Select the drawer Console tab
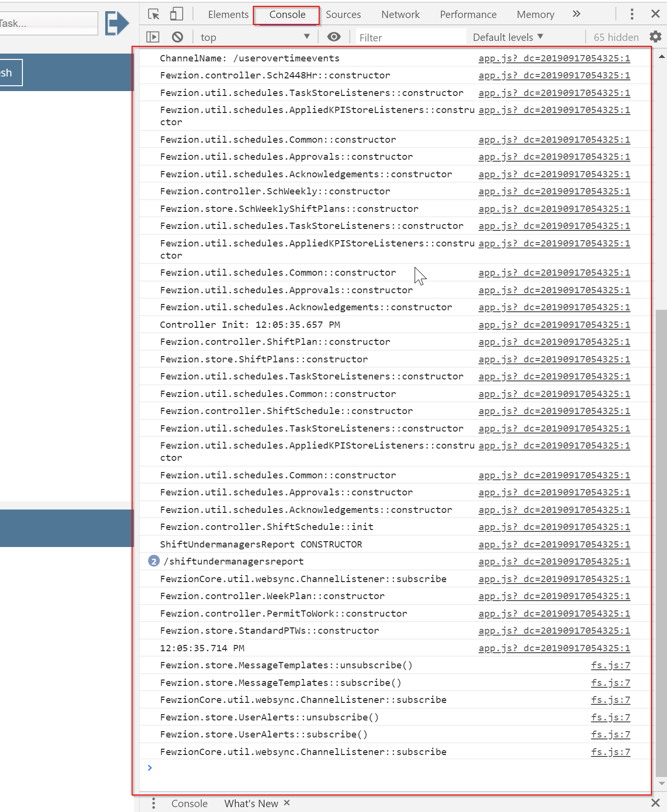The image size is (667, 812). (x=189, y=804)
